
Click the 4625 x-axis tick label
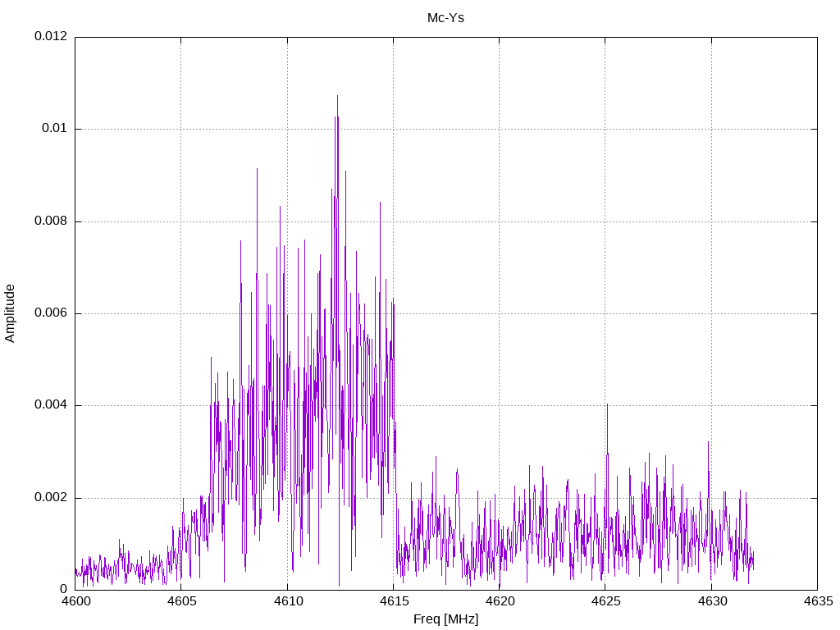point(606,601)
